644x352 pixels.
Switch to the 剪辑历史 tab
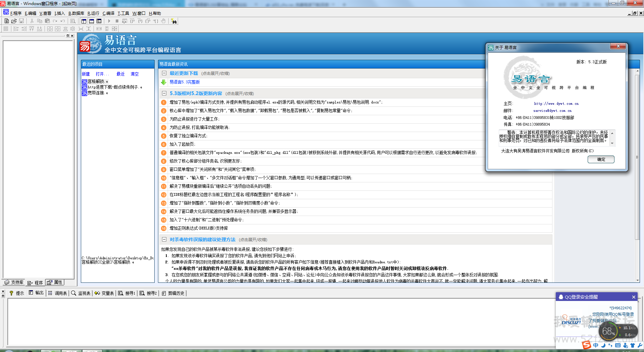173,293
